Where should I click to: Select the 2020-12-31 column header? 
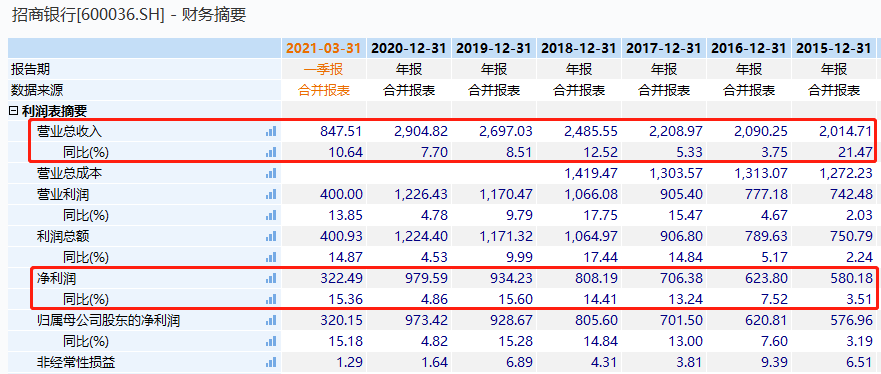pos(409,48)
